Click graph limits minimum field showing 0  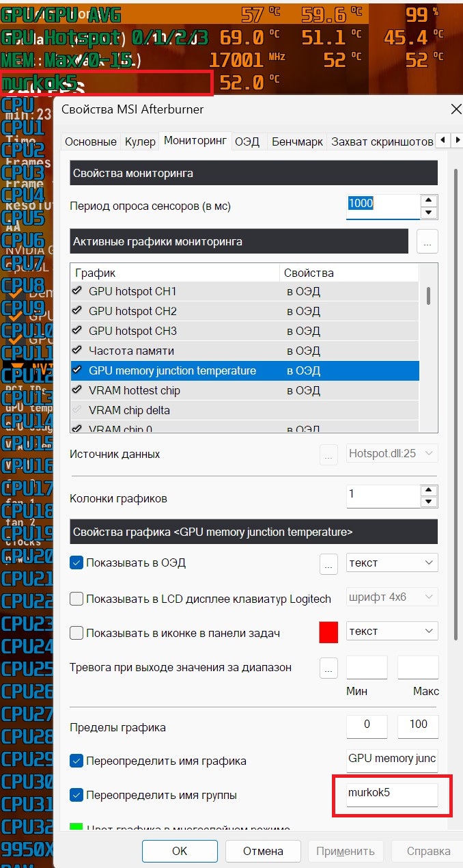[367, 727]
